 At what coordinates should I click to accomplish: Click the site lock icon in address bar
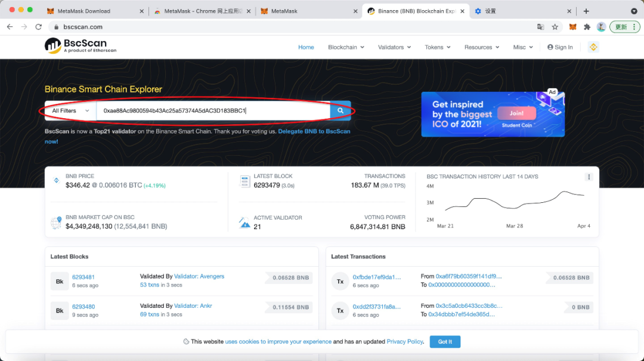[x=56, y=27]
